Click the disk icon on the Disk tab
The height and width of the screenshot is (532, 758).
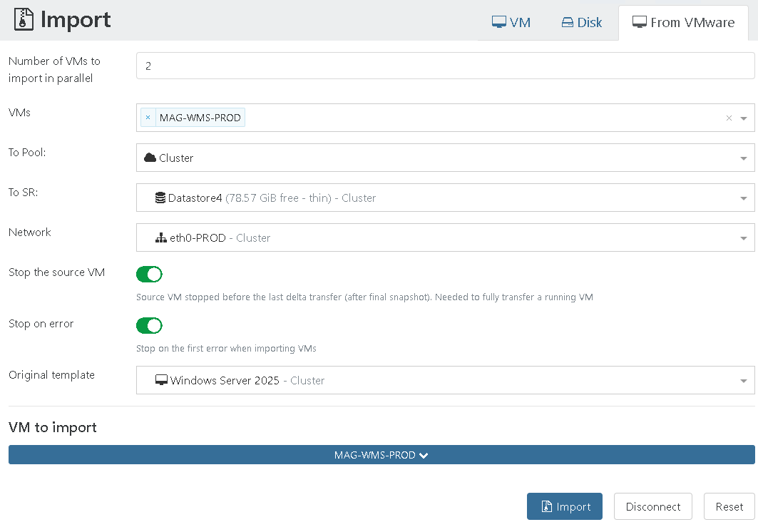[568, 22]
